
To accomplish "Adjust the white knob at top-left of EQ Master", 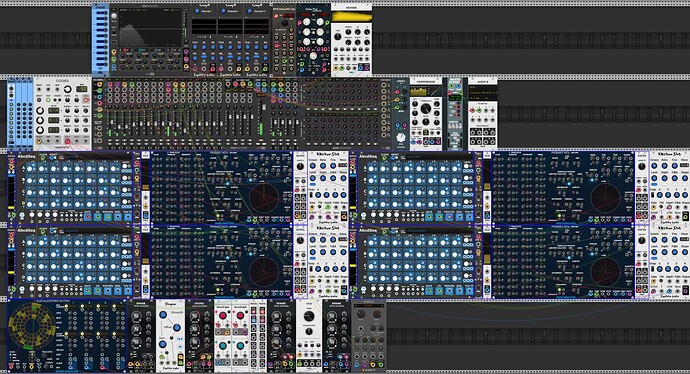I will pos(114,16).
